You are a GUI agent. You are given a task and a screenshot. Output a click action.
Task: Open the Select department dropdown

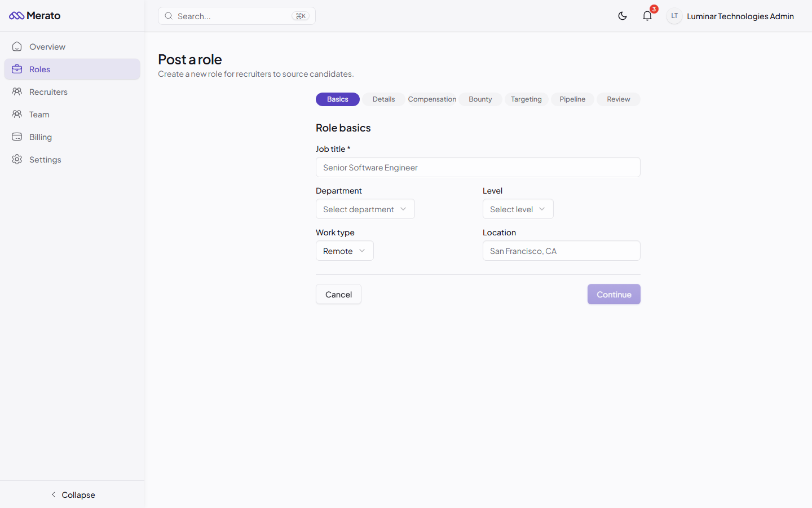pos(365,209)
